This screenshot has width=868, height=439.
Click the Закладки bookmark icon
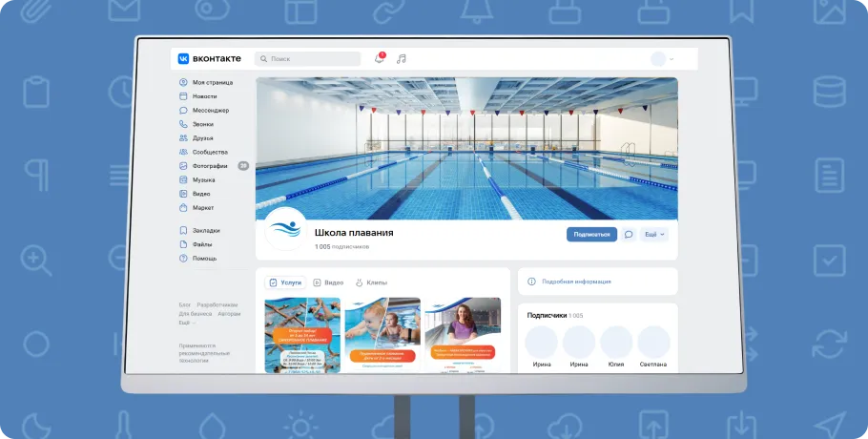(x=183, y=230)
